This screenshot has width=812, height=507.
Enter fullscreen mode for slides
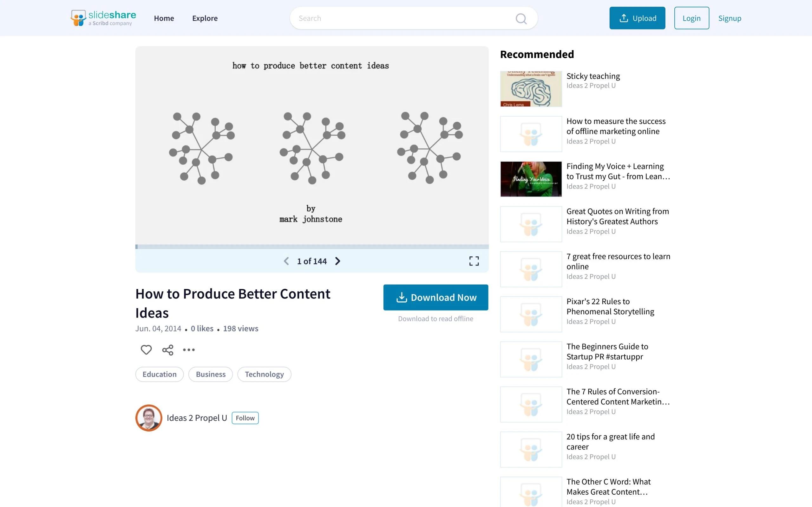point(474,261)
